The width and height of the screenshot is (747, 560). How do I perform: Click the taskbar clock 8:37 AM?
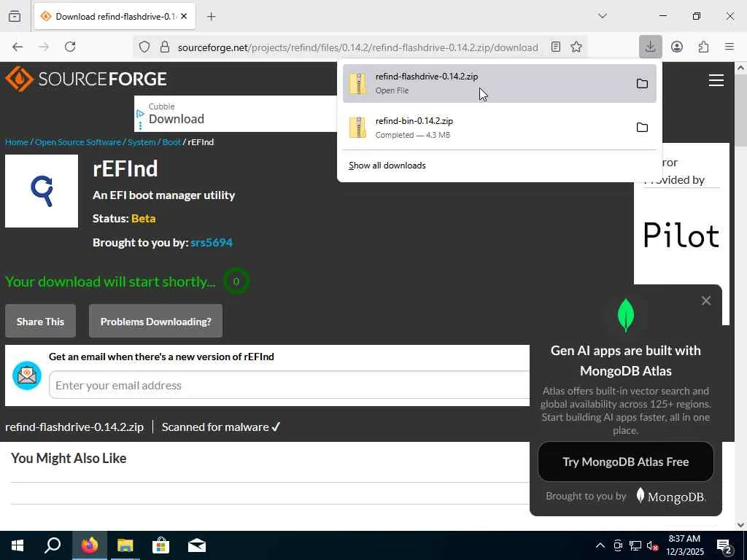(x=684, y=545)
